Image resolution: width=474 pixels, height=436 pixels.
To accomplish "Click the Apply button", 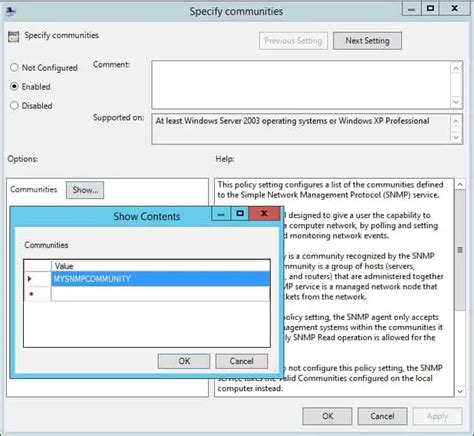I will [x=437, y=416].
